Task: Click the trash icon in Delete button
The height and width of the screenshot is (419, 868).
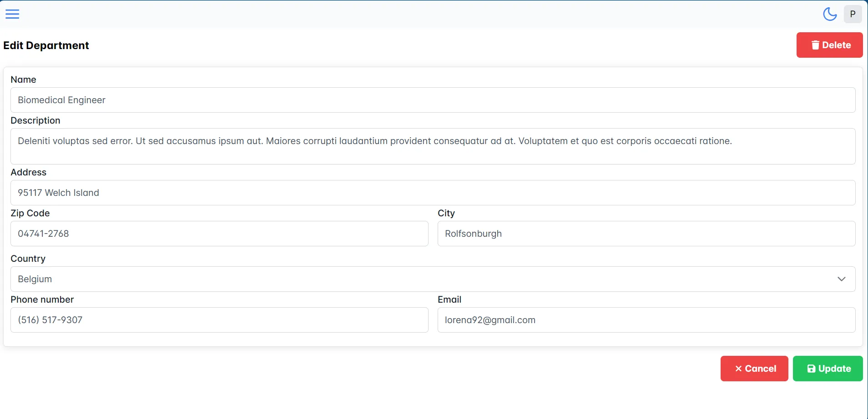Action: [x=815, y=45]
